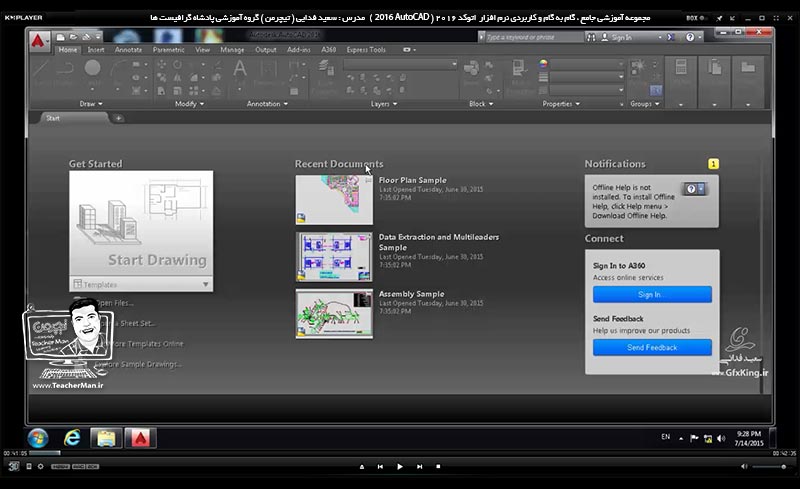Open the Templates dropdown under Start Drawing
800x489 pixels.
(x=141, y=284)
